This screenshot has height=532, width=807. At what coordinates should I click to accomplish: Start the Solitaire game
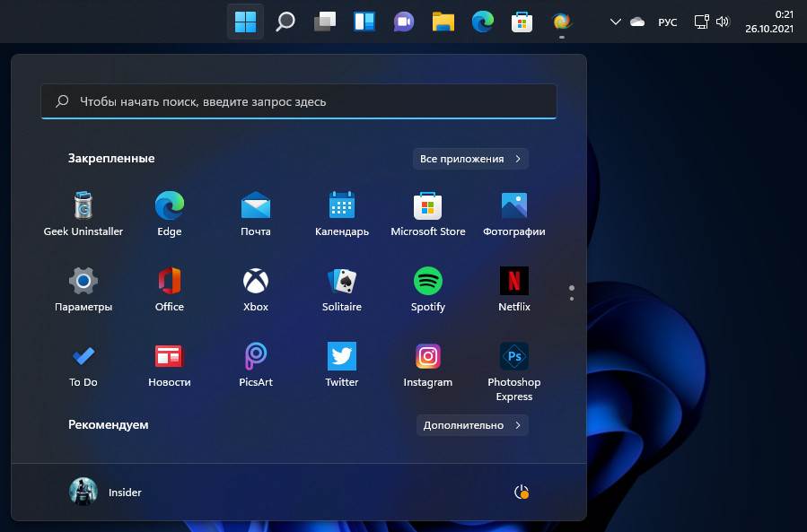click(x=342, y=289)
